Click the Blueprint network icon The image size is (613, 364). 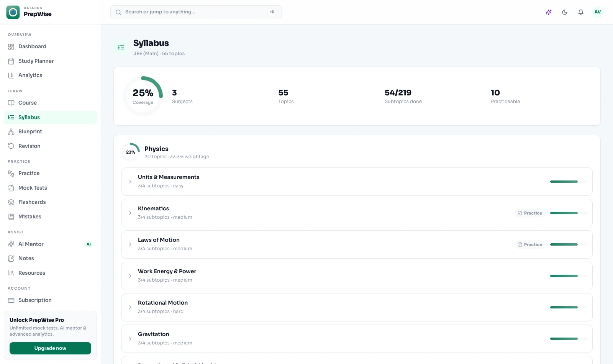pyautogui.click(x=11, y=132)
